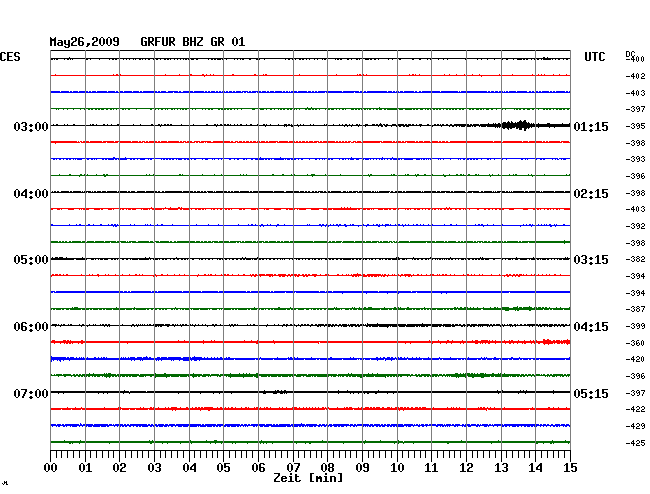Select the 04:00 local time label
The height and width of the screenshot is (494, 650).
31,194
